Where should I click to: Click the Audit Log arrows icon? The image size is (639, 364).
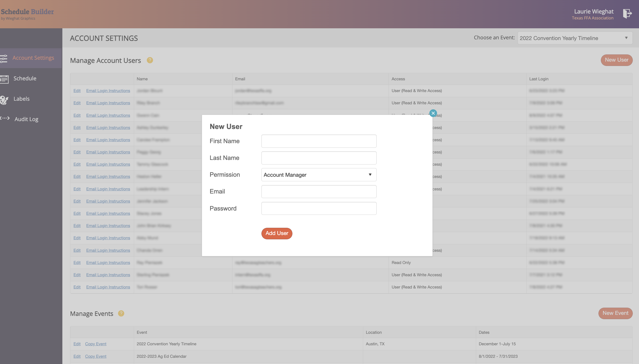click(x=5, y=118)
